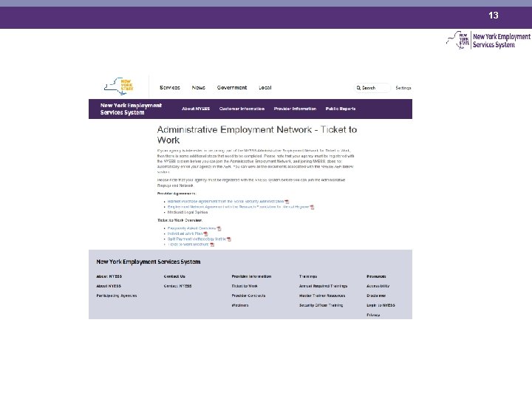Open PDF icon beside Blanket Purchase Agreement link

coord(287,202)
